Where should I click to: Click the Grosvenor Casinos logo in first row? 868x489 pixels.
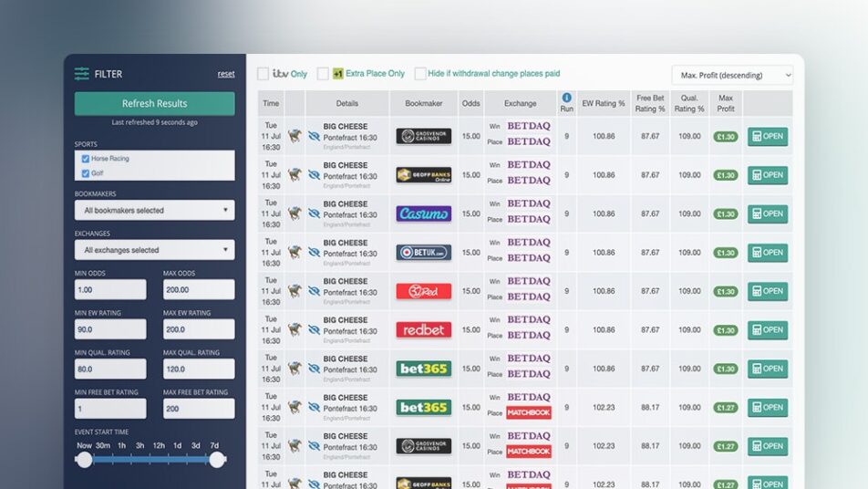tap(423, 136)
